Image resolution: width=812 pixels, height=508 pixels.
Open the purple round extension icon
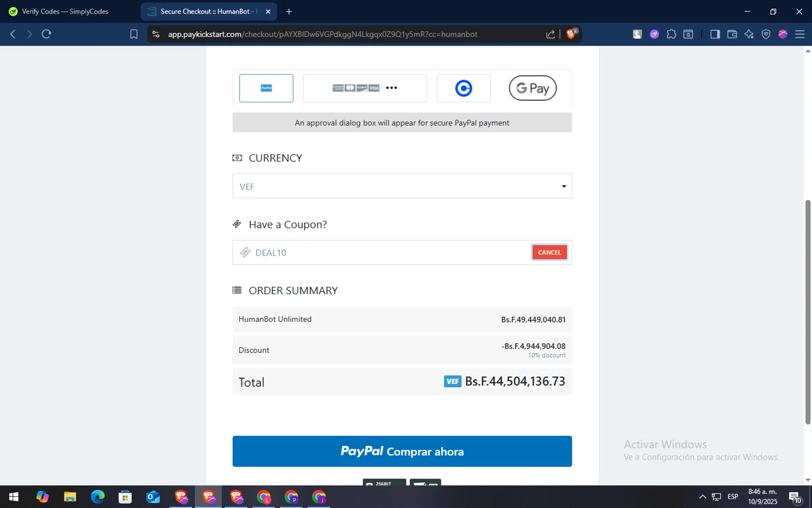[x=654, y=34]
